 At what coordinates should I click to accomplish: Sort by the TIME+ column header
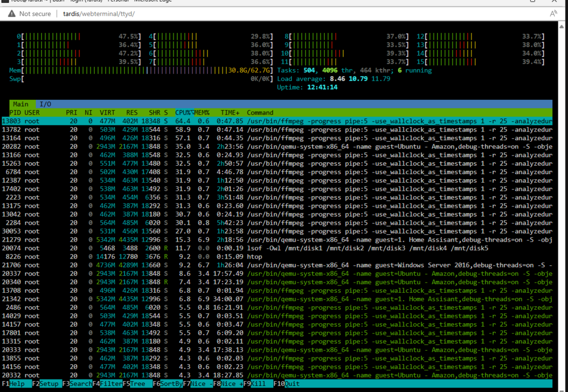click(230, 112)
